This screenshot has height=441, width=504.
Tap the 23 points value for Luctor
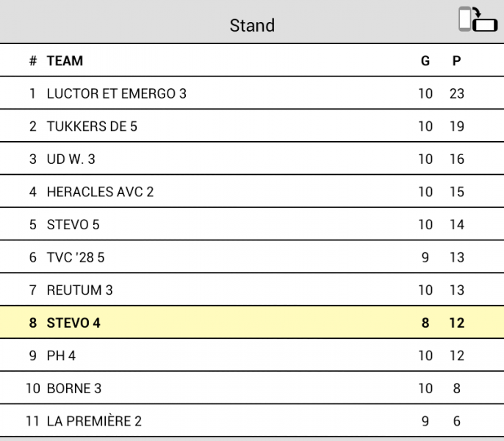(x=457, y=93)
